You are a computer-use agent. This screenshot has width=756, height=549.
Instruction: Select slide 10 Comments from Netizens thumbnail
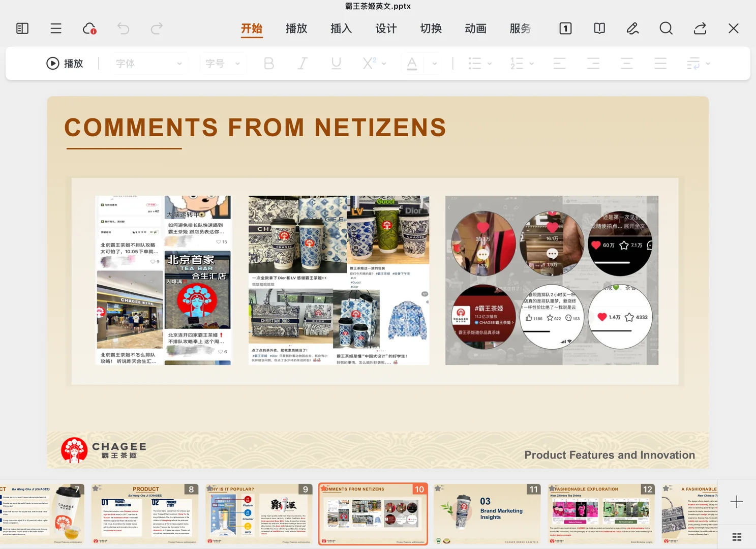click(x=373, y=514)
